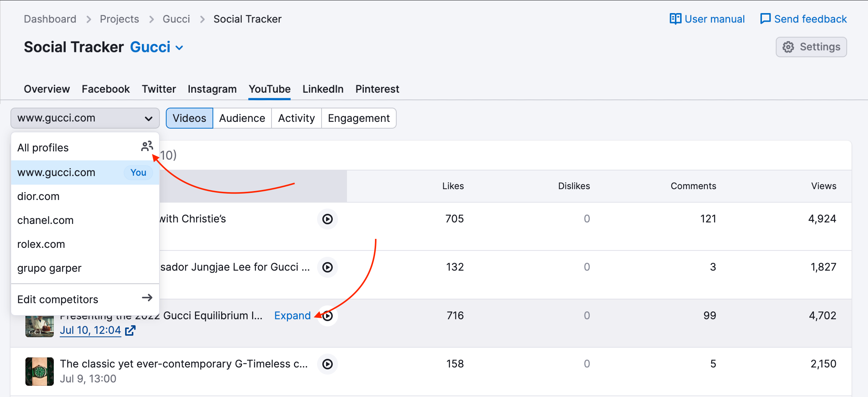Collapse the www.gucci.com profile selector
868x397 pixels.
point(85,118)
